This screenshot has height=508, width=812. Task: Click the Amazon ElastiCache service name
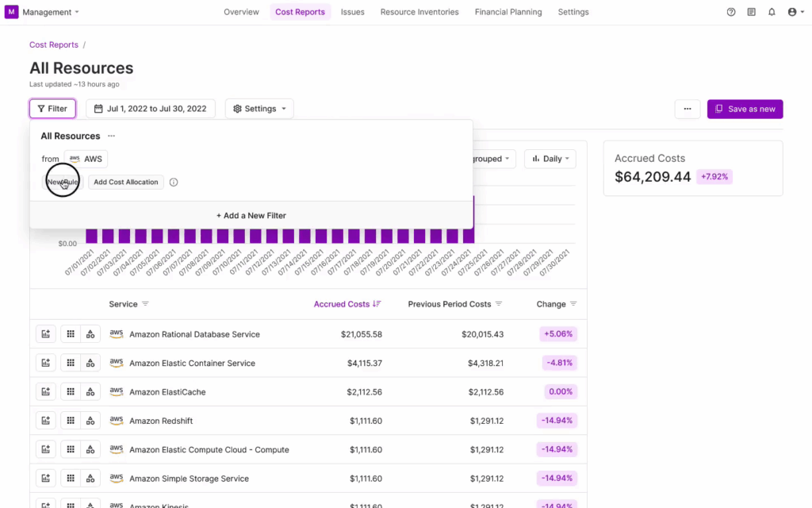[167, 392]
